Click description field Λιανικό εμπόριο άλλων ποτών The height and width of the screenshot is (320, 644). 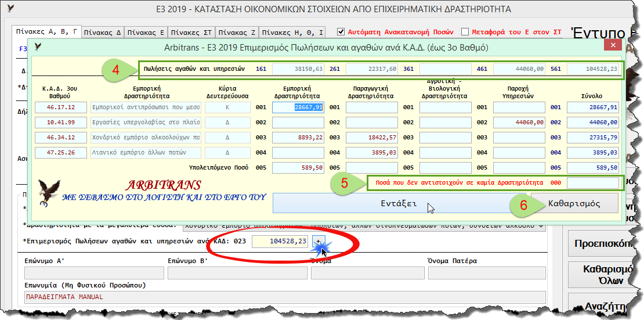tap(146, 153)
